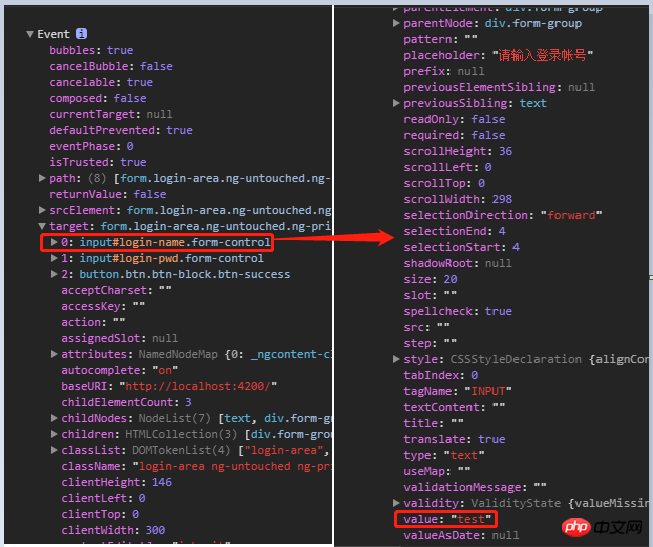Click the autocomplete: "on" line

[120, 370]
